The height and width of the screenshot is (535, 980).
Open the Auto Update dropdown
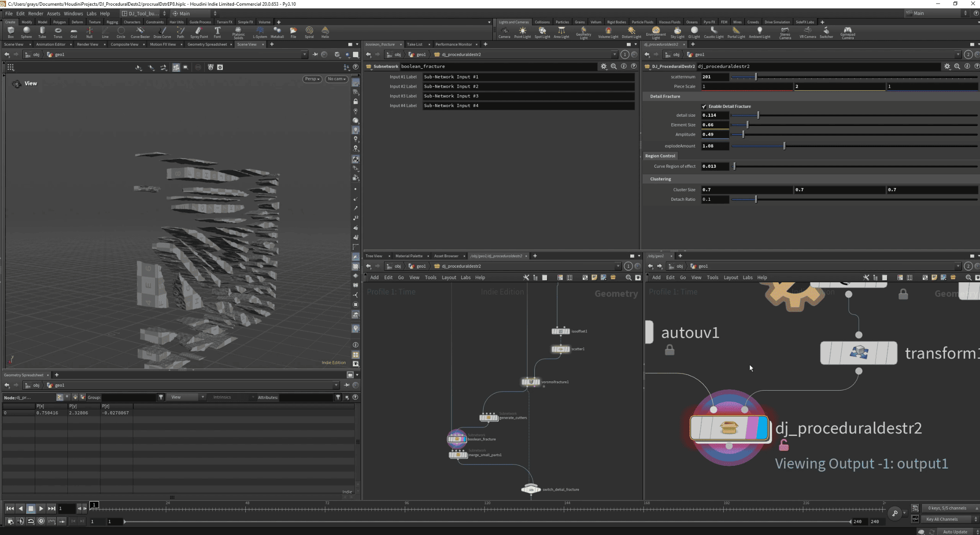pyautogui.click(x=958, y=531)
